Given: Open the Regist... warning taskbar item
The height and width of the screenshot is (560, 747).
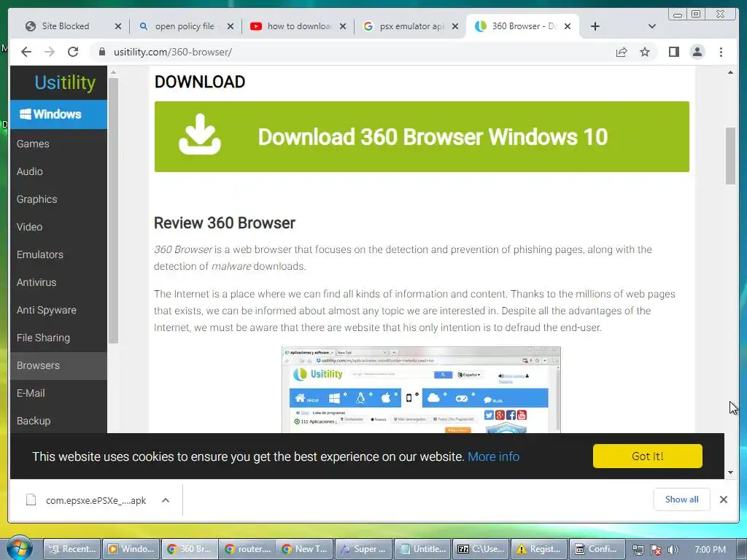Looking at the screenshot, I should 539,549.
